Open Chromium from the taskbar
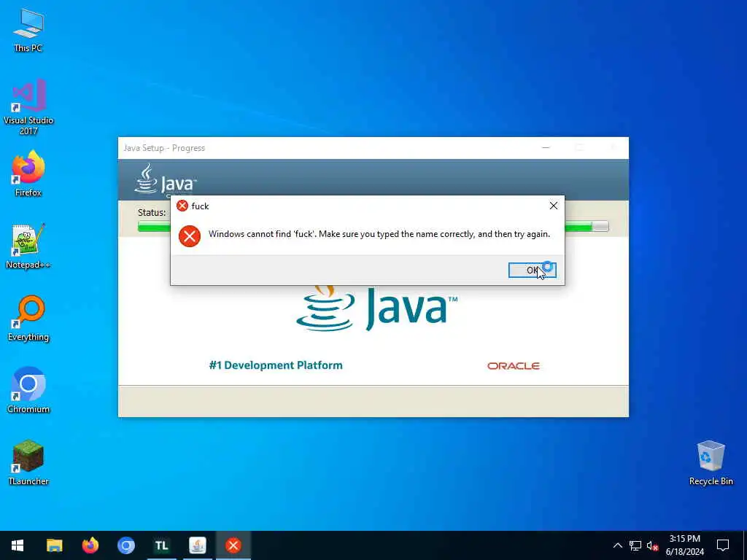This screenshot has height=560, width=747. [125, 545]
